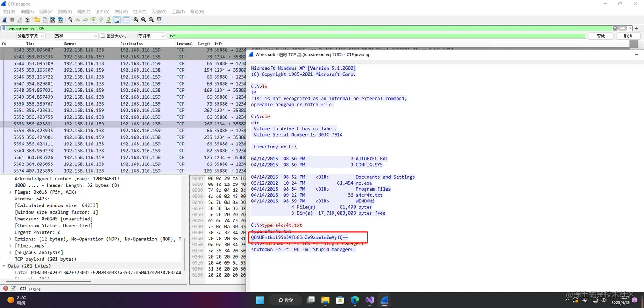This screenshot has width=644, height=308.
Task: Sort by the Time column header
Action: [30, 43]
